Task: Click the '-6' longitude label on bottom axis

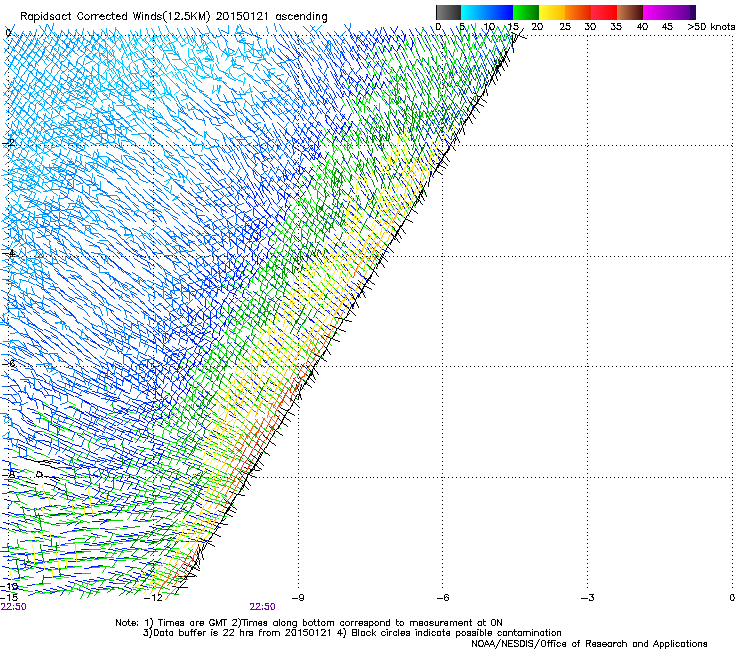Action: [x=443, y=598]
